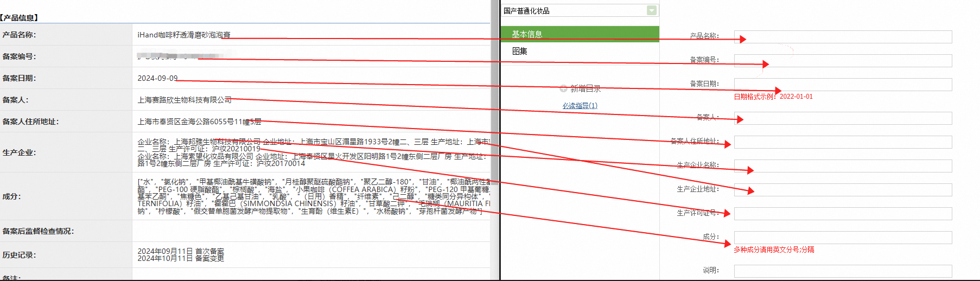Open the 必读指导(1) link
Viewport: 980px width, 281px height.
click(580, 106)
